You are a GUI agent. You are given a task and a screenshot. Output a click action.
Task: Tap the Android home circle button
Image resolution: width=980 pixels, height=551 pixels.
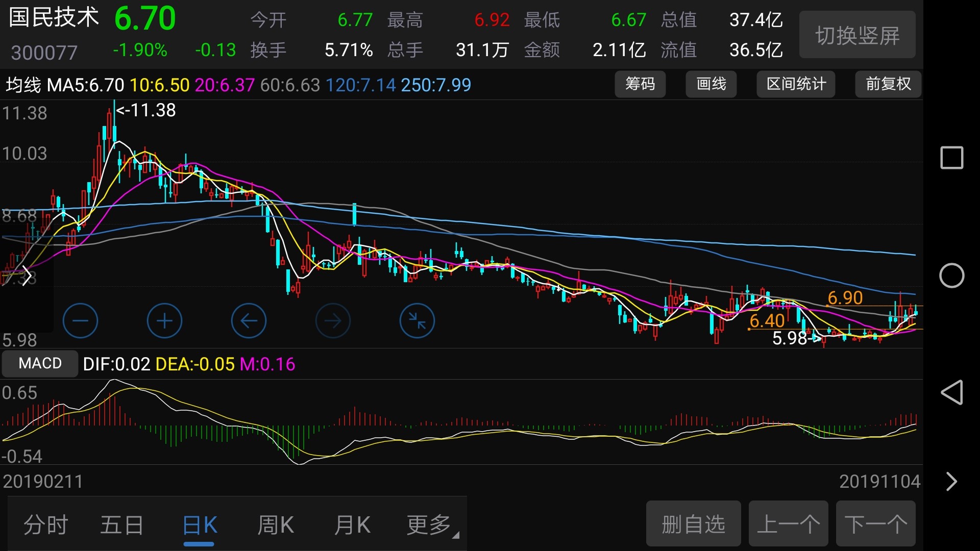[x=951, y=276]
